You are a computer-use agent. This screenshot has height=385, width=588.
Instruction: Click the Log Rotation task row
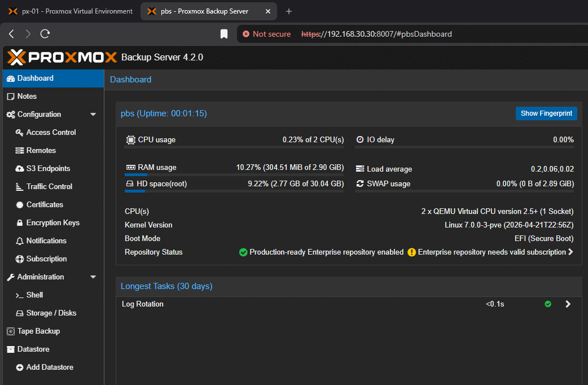tap(349, 304)
